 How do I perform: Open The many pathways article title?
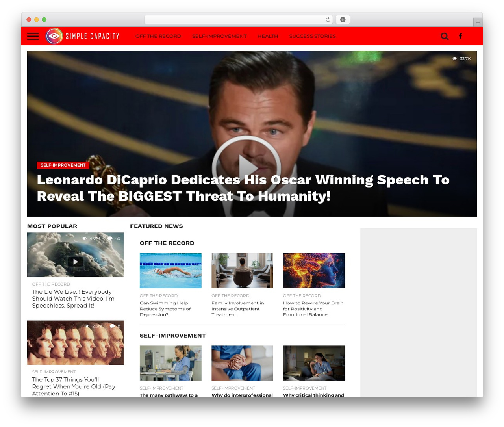[169, 395]
